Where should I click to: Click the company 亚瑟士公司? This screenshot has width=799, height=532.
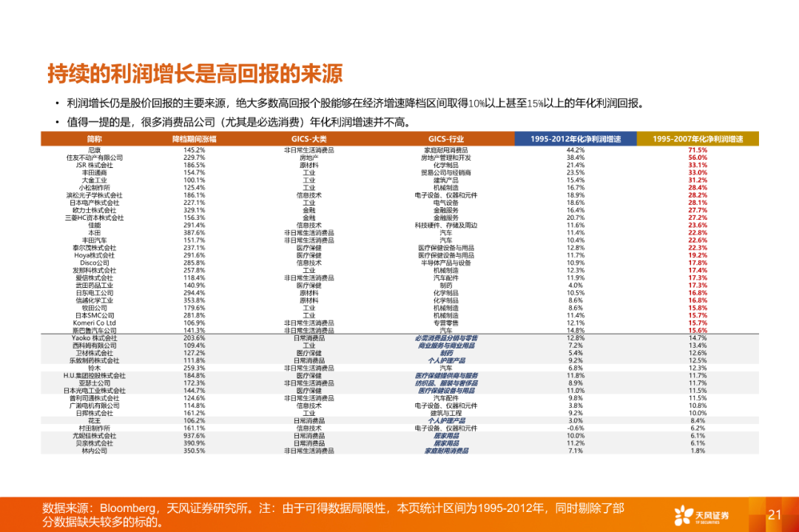(94, 383)
